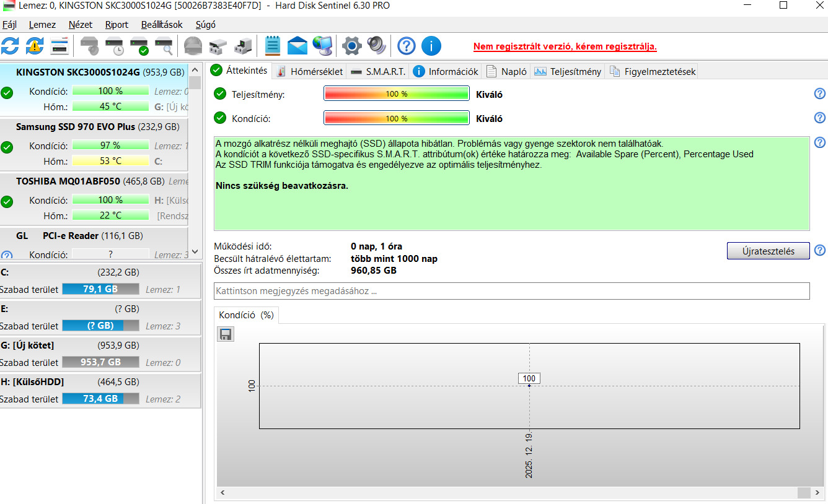Select the TOSHIBA MQ01ABF050 disk entry
Screen dimensions: 828x504
coord(94,199)
